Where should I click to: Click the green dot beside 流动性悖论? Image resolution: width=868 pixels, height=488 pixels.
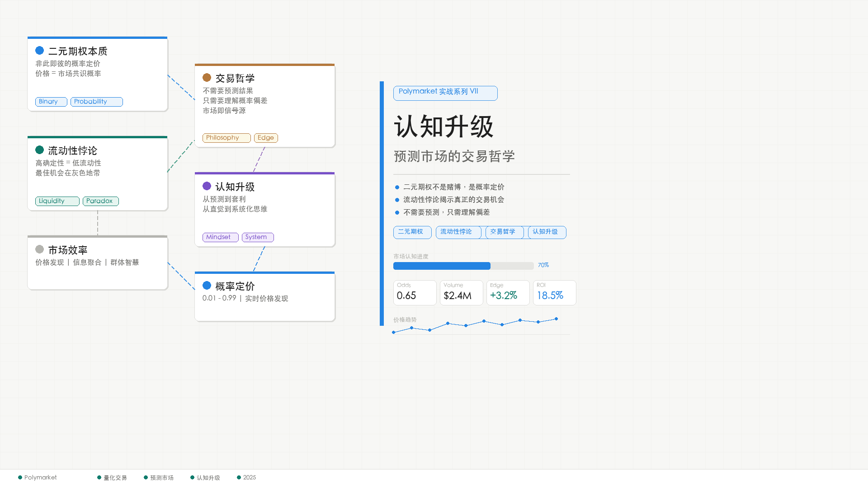coord(39,150)
